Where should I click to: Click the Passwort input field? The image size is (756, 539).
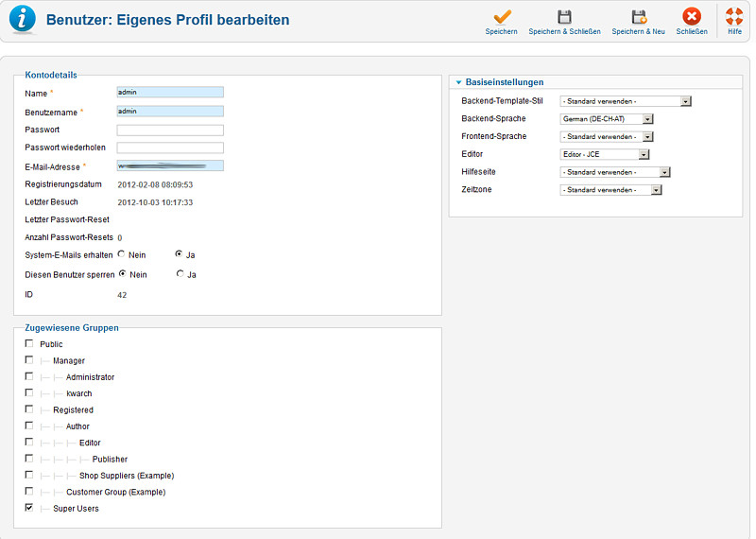click(x=170, y=130)
